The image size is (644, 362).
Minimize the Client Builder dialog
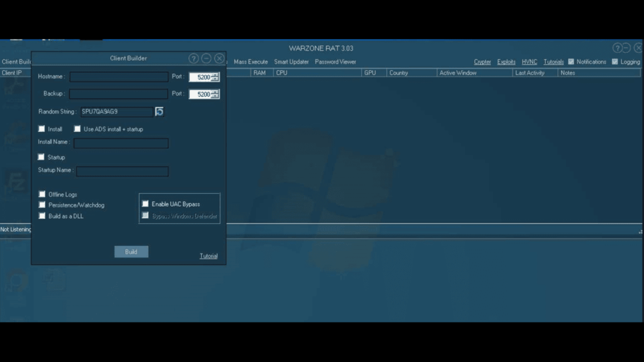[x=206, y=58]
